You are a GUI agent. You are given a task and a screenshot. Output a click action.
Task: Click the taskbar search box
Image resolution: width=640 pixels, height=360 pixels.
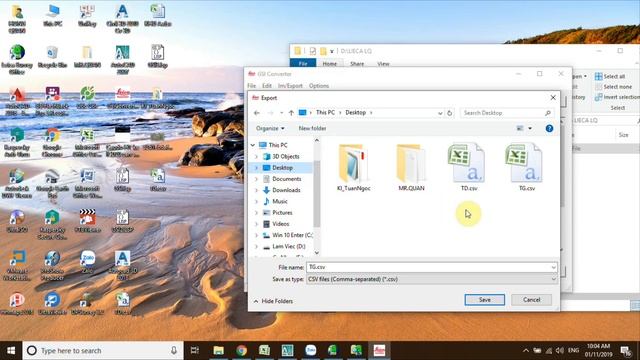[103, 351]
